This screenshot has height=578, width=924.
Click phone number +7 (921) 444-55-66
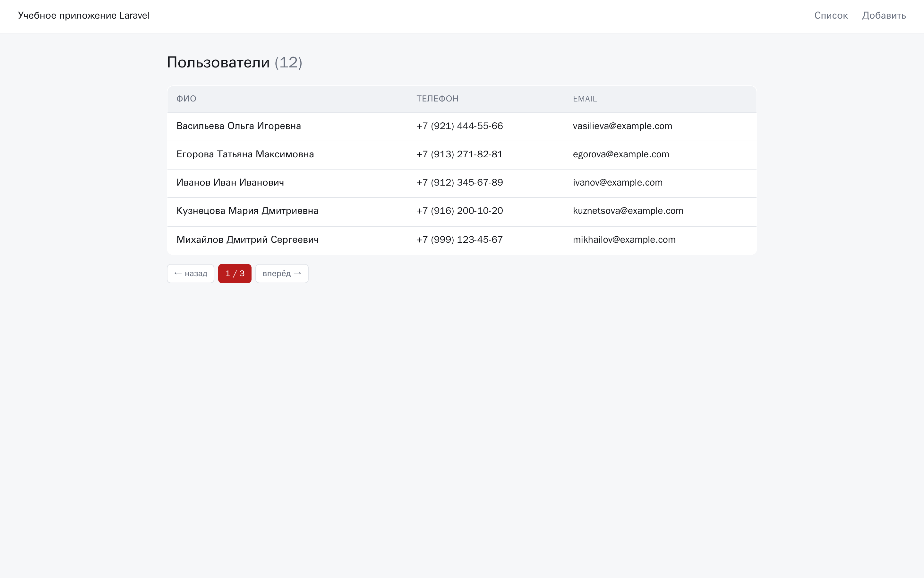(x=460, y=126)
